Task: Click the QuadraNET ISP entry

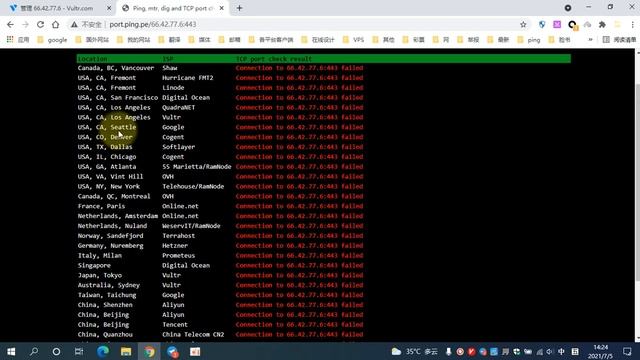Action: click(x=178, y=107)
